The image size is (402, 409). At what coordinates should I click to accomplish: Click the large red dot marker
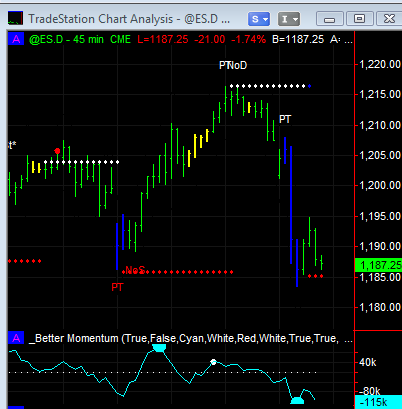(x=57, y=151)
